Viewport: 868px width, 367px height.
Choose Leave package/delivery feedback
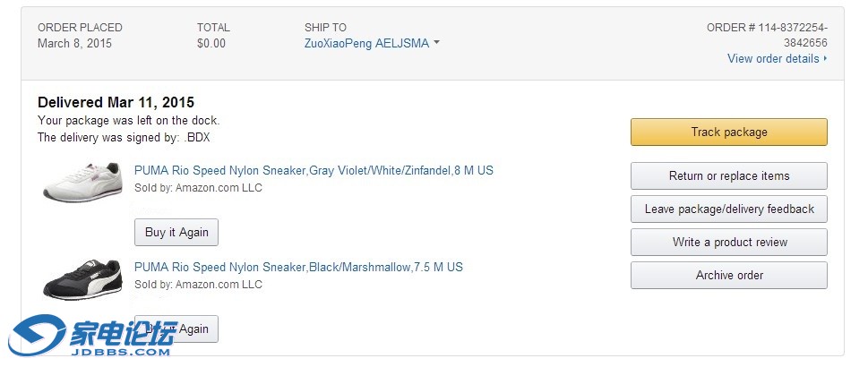729,209
